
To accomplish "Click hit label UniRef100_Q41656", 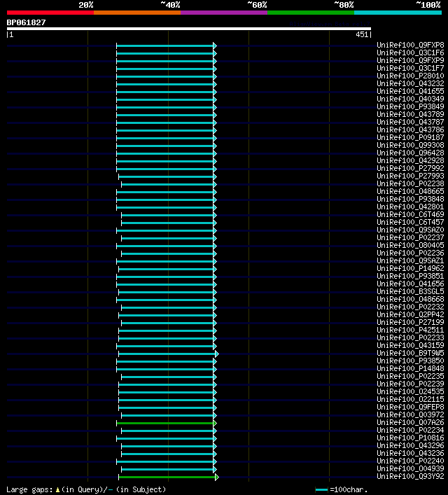I will [x=410, y=284].
